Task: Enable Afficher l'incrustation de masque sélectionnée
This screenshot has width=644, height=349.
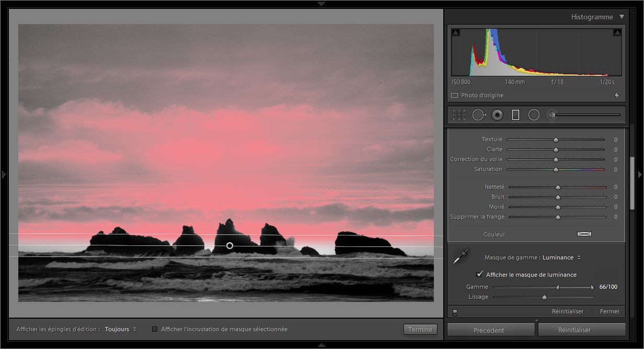Action: click(x=155, y=329)
